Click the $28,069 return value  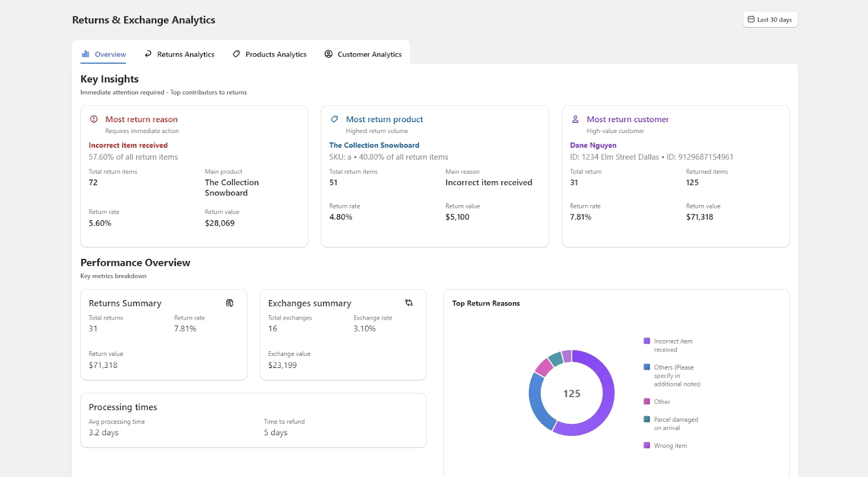pyautogui.click(x=220, y=223)
